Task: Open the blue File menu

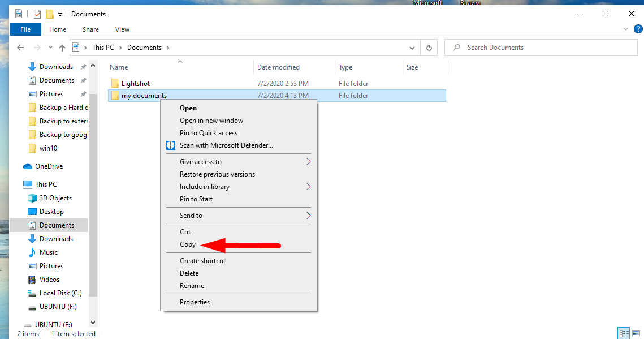Action: tap(25, 29)
